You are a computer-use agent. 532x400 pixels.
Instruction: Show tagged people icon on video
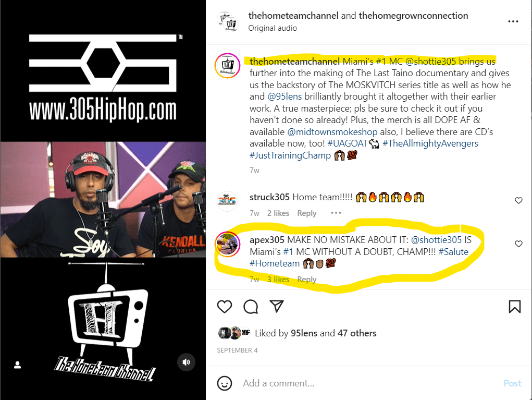click(x=18, y=365)
